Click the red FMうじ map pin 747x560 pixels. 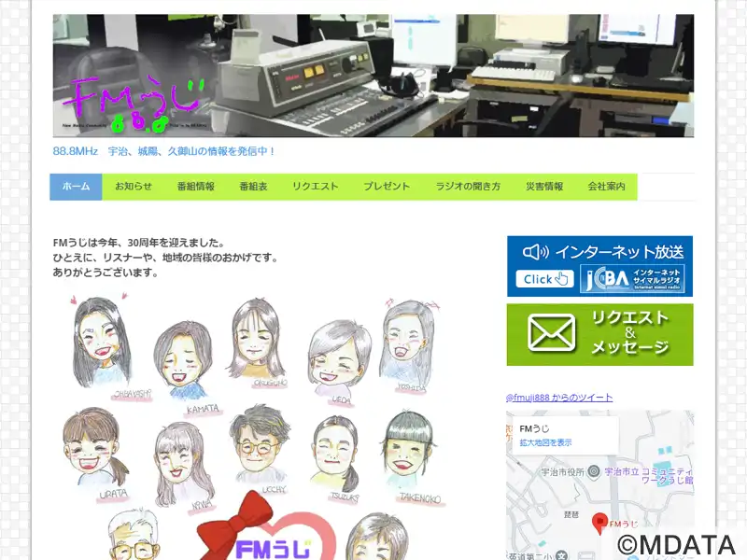[599, 524]
